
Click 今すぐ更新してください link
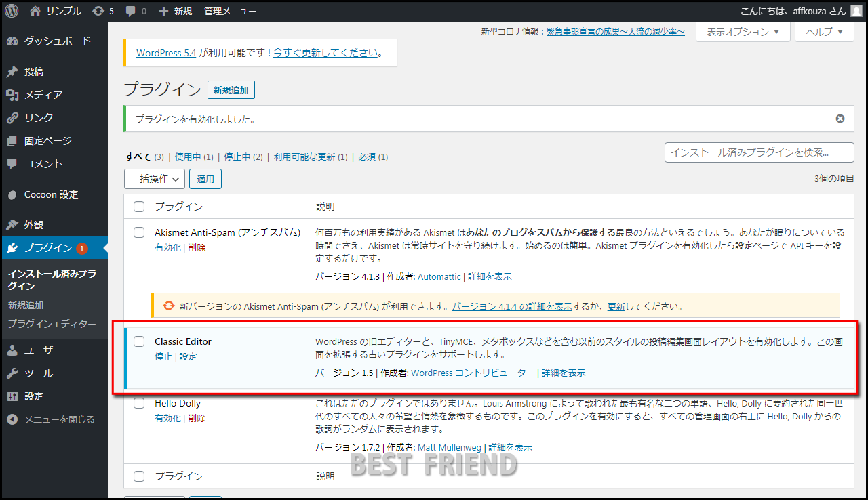pos(325,53)
